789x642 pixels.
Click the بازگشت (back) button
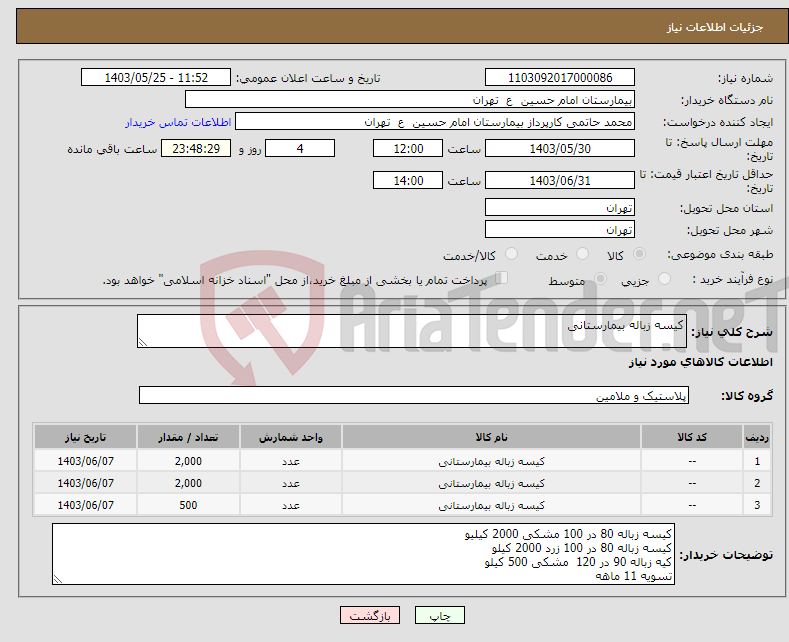coord(370,615)
